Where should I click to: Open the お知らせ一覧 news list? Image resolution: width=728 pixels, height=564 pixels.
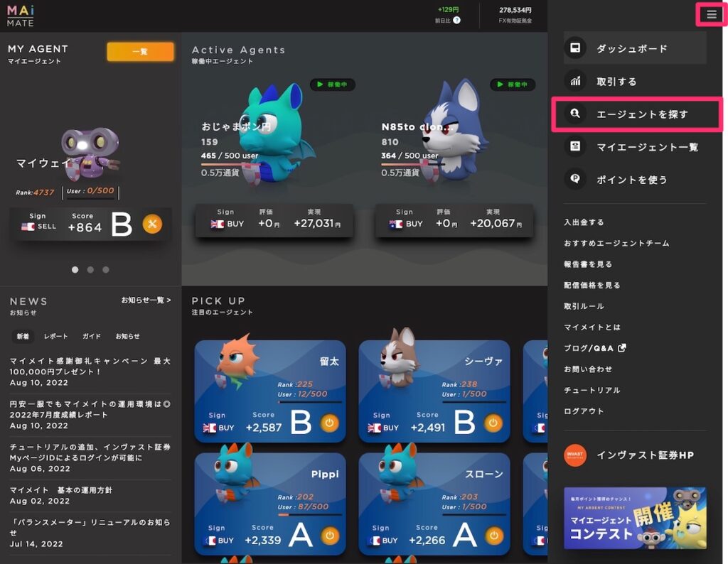146,300
